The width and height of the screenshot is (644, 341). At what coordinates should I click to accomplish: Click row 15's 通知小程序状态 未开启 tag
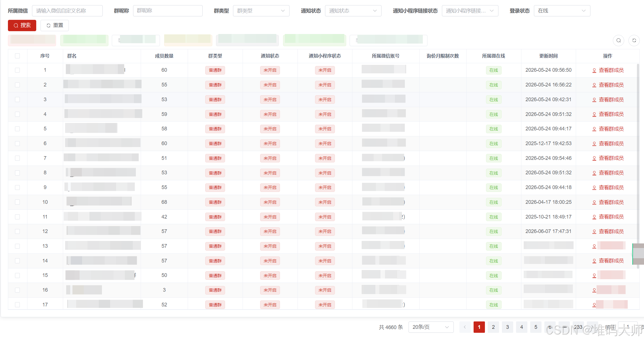pos(325,276)
